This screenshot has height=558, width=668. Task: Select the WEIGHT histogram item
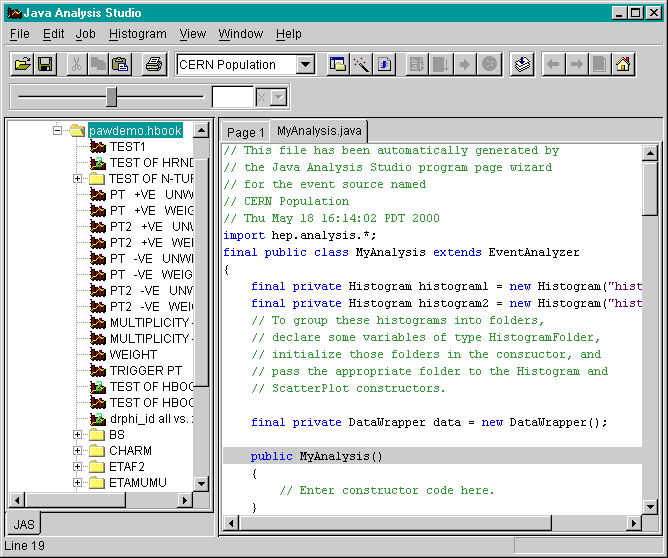[133, 355]
